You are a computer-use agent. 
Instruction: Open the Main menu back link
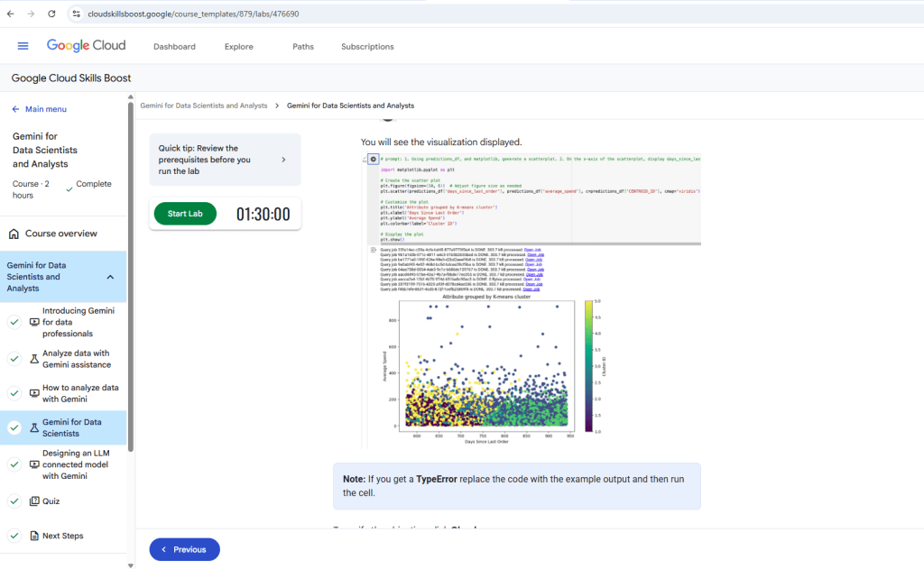(x=39, y=109)
